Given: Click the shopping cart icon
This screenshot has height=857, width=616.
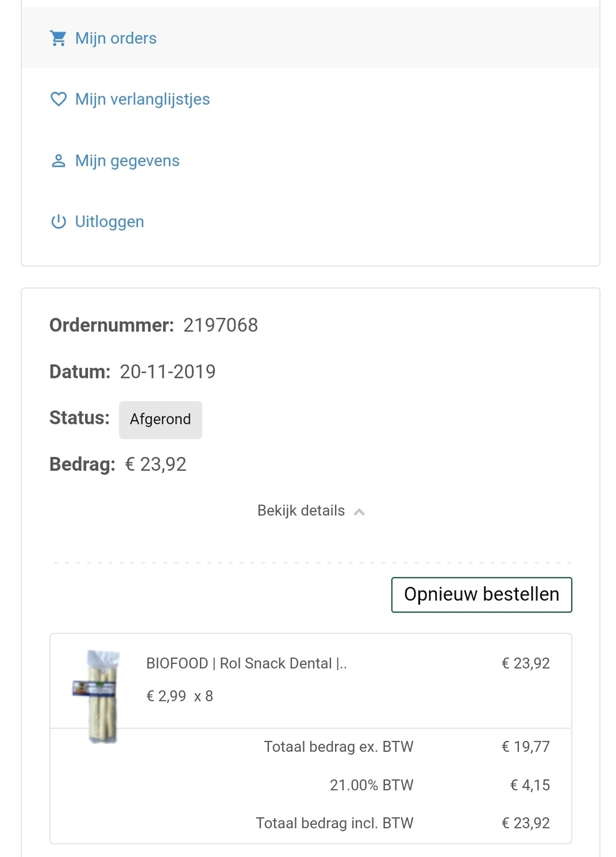Looking at the screenshot, I should tap(58, 38).
